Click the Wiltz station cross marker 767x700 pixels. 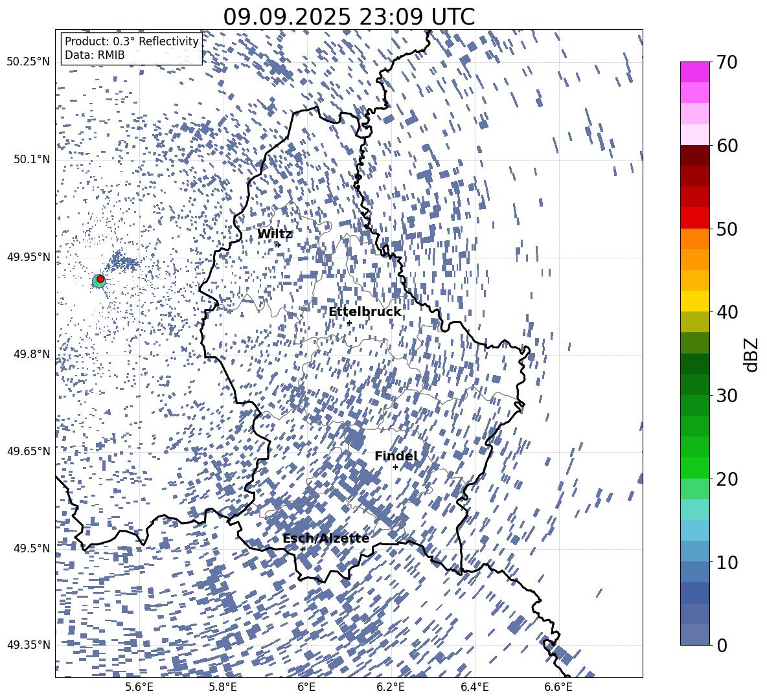[x=279, y=245]
